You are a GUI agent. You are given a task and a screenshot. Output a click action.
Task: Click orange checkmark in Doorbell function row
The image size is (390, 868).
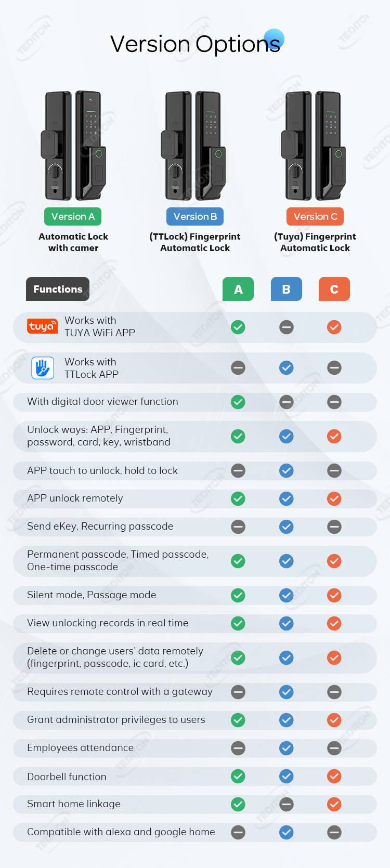(334, 777)
